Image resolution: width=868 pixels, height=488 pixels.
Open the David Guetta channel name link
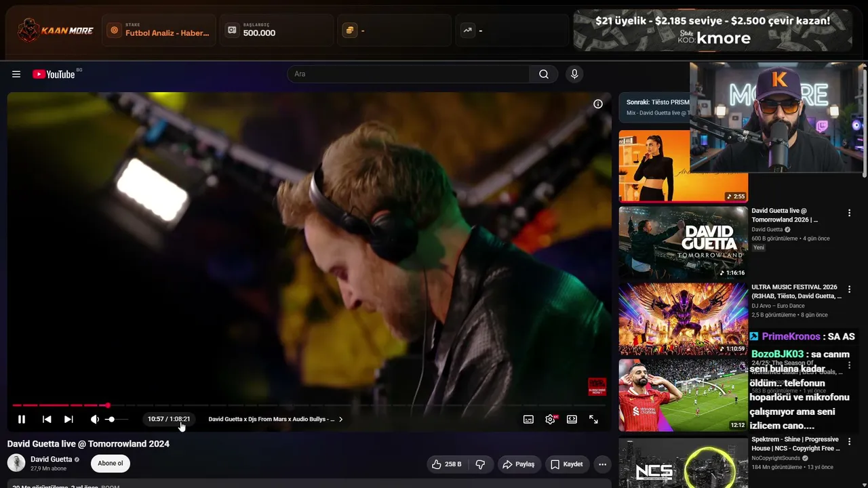52,459
